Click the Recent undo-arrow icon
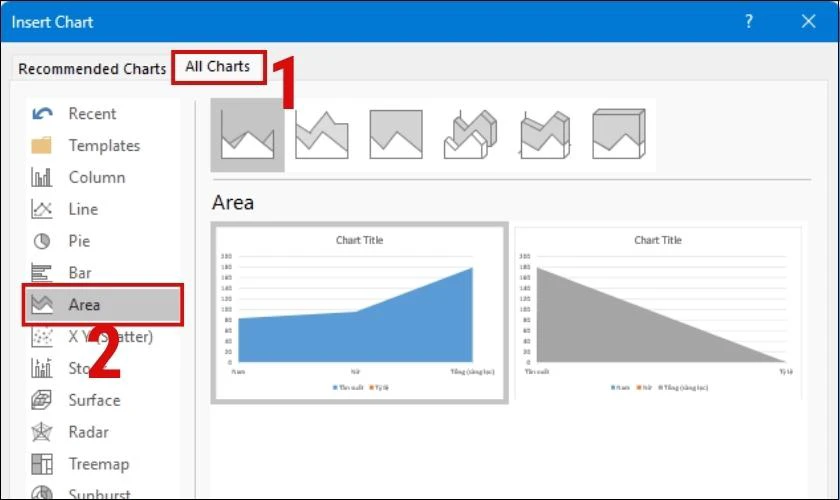840x500 pixels. [x=42, y=114]
